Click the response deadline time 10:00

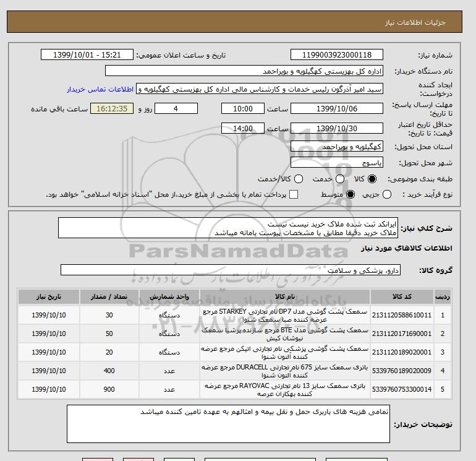point(243,108)
